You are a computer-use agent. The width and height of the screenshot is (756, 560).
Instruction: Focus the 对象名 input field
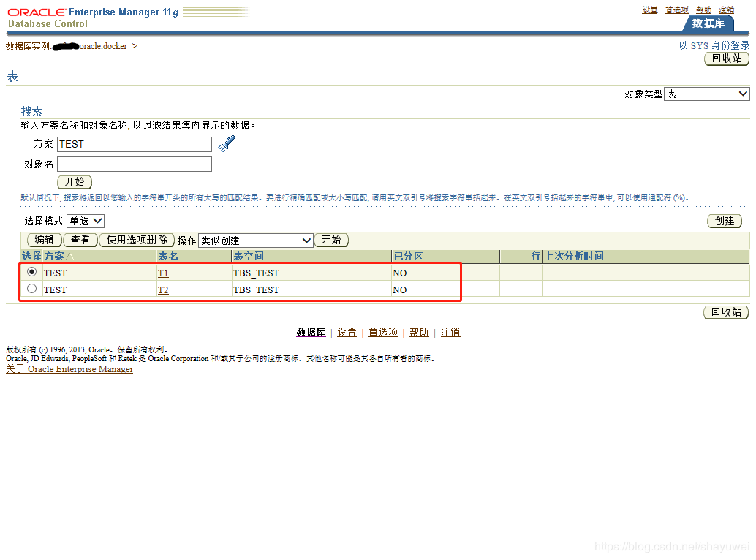[x=135, y=164]
